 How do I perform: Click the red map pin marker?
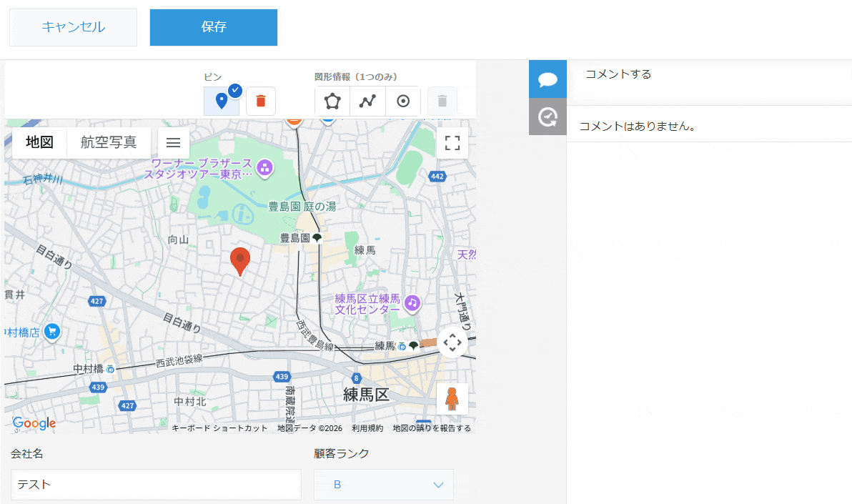[241, 261]
